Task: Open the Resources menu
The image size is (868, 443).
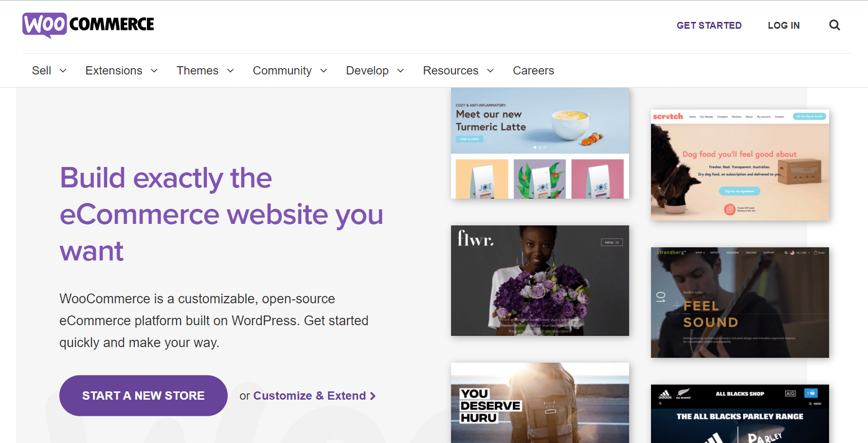Action: 451,71
